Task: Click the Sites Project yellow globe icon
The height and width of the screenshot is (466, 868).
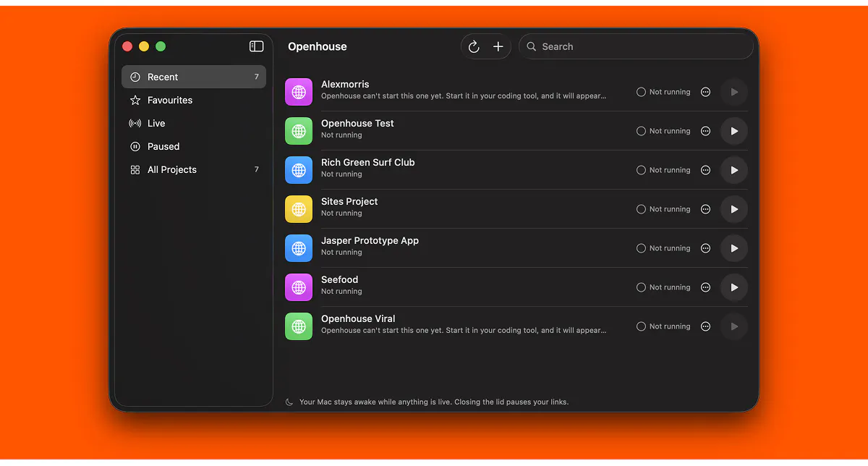Action: tap(299, 209)
